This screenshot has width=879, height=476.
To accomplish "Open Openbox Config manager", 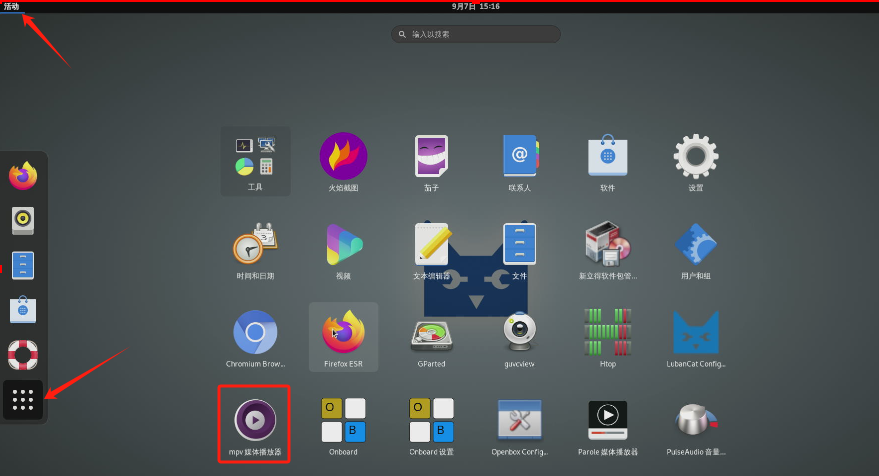I will point(519,420).
